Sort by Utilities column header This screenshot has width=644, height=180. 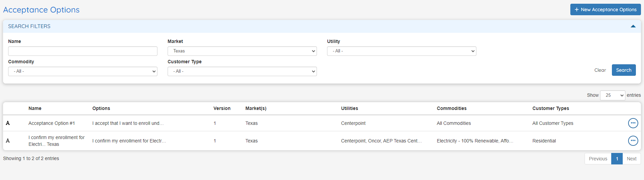(349, 108)
